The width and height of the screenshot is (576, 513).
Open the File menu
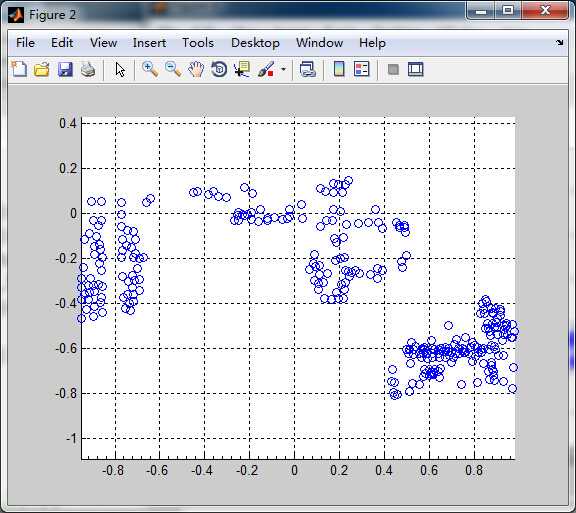pos(25,43)
